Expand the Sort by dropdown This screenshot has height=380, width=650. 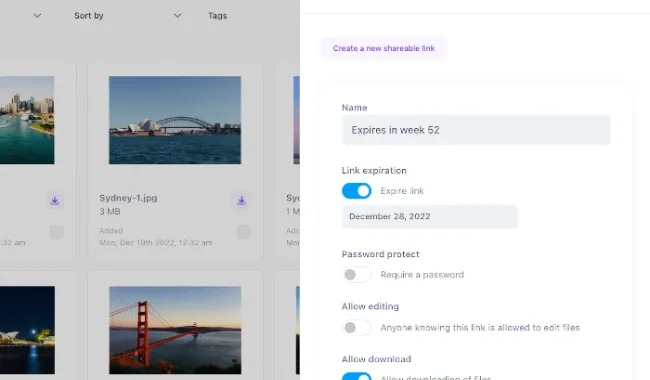click(x=177, y=16)
